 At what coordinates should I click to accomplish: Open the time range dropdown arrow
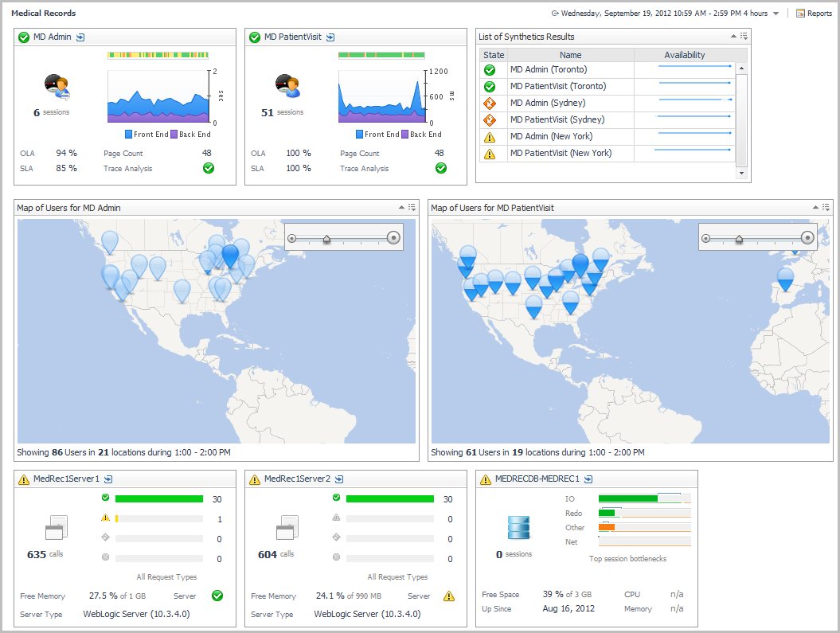coord(776,14)
